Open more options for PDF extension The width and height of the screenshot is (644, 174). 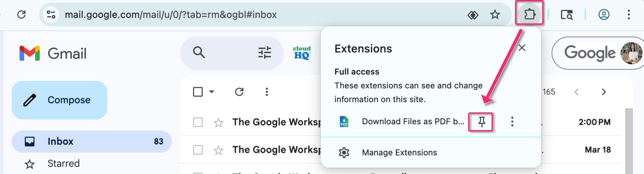point(512,122)
